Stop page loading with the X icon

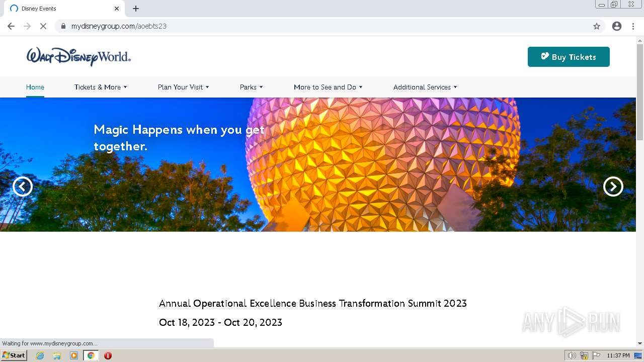[x=43, y=26]
